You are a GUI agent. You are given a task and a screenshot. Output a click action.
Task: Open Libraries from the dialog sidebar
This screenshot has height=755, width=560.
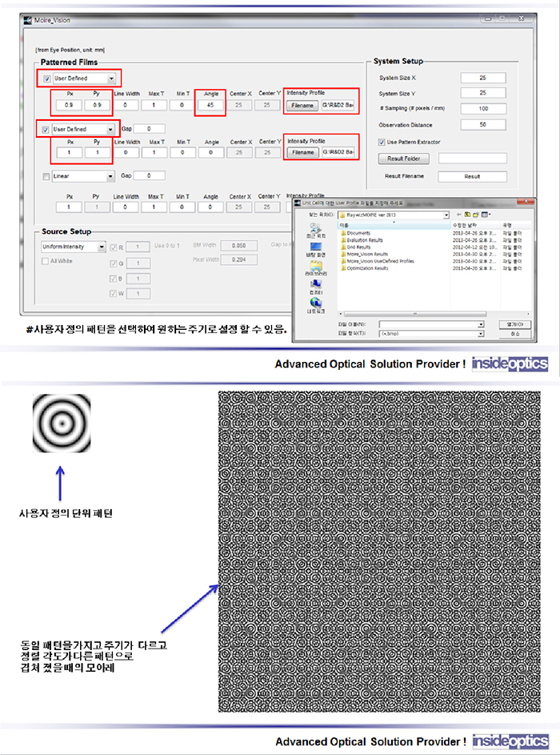[315, 271]
